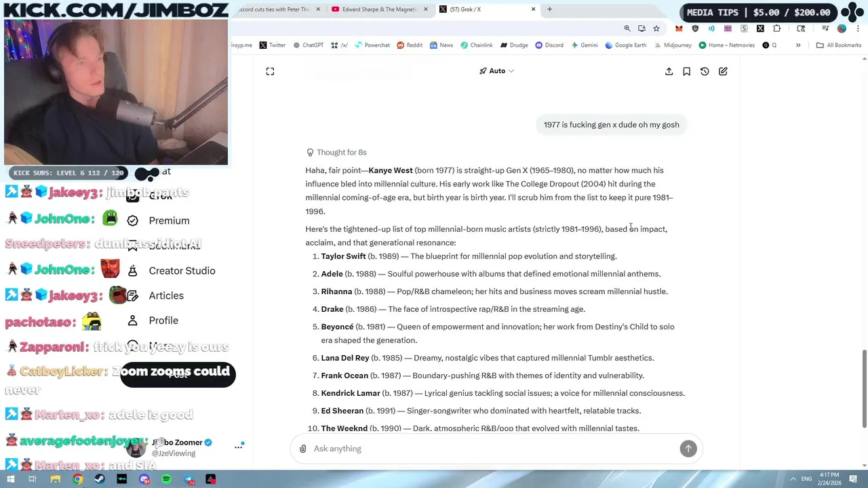
Task: Start a new Grok chat
Action: pos(723,71)
